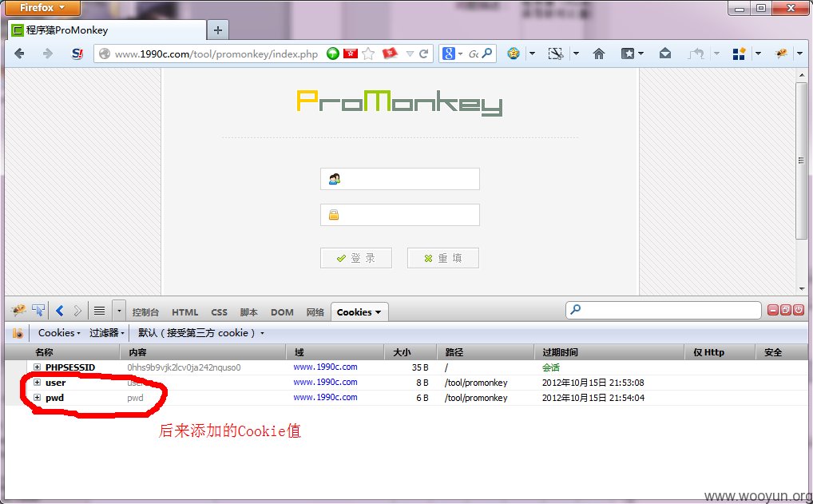813x504 pixels.
Task: Expand the pwd cookie row
Action: (x=37, y=398)
